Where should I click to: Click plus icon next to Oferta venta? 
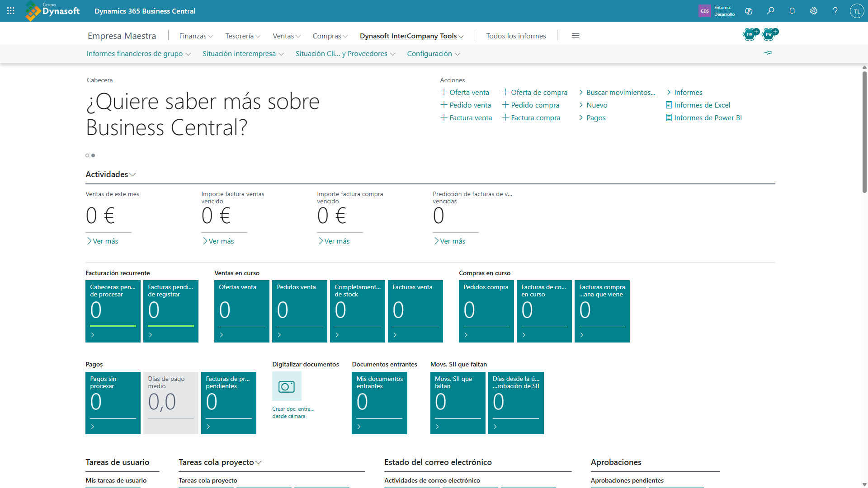click(444, 92)
